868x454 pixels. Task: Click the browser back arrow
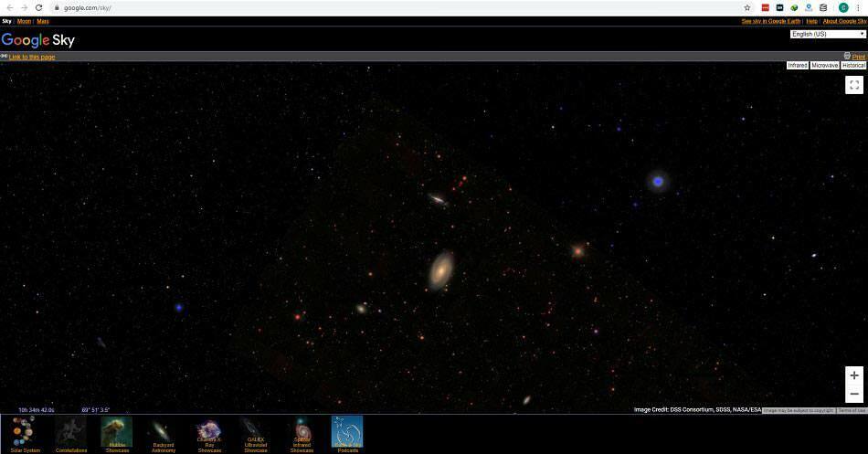coord(9,7)
